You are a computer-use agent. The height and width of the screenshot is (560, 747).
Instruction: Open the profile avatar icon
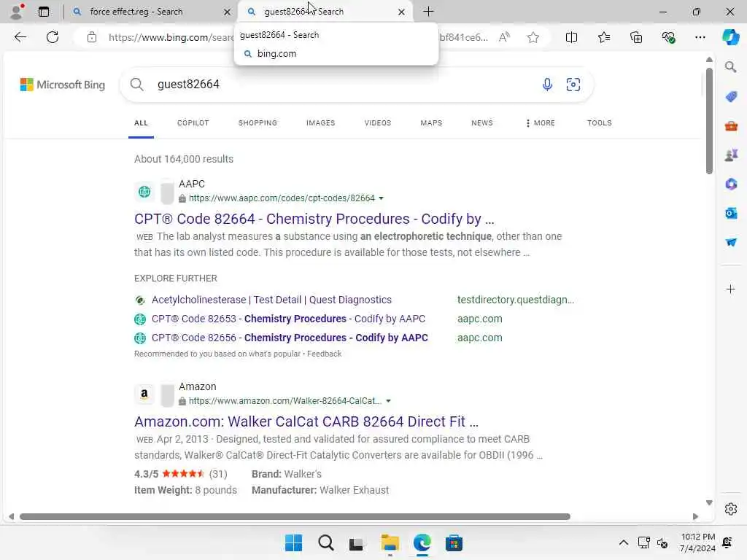(x=16, y=12)
